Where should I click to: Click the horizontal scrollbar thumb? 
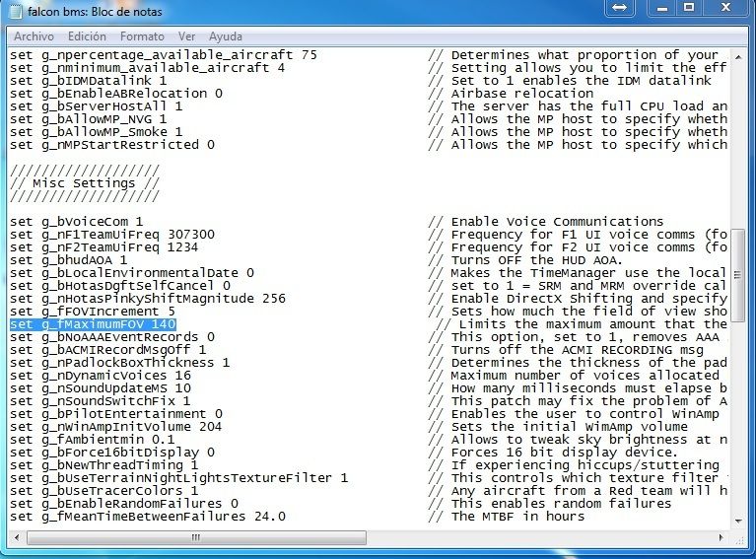tap(196, 537)
